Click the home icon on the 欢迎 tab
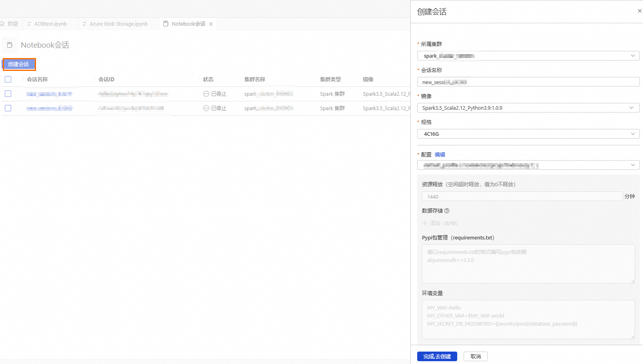 click(x=2, y=24)
